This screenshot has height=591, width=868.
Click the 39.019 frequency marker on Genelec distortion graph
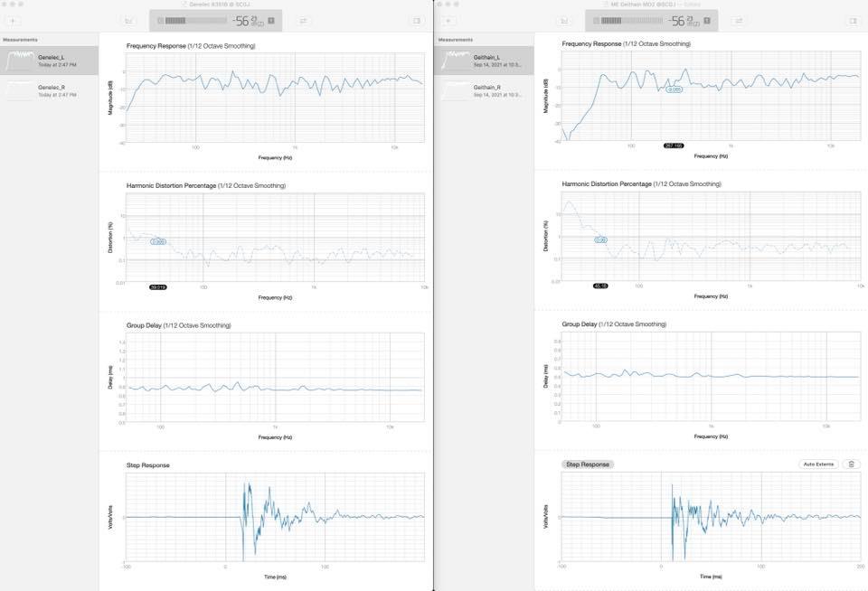tap(157, 287)
